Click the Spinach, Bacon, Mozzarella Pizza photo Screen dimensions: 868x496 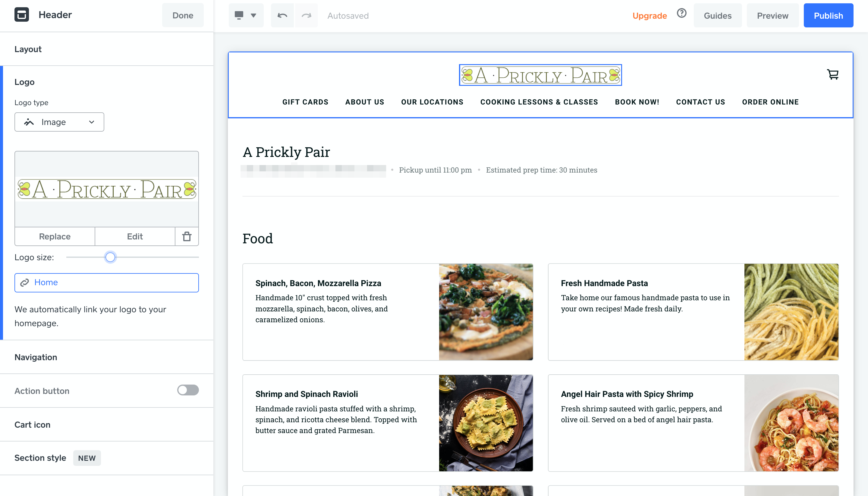486,312
